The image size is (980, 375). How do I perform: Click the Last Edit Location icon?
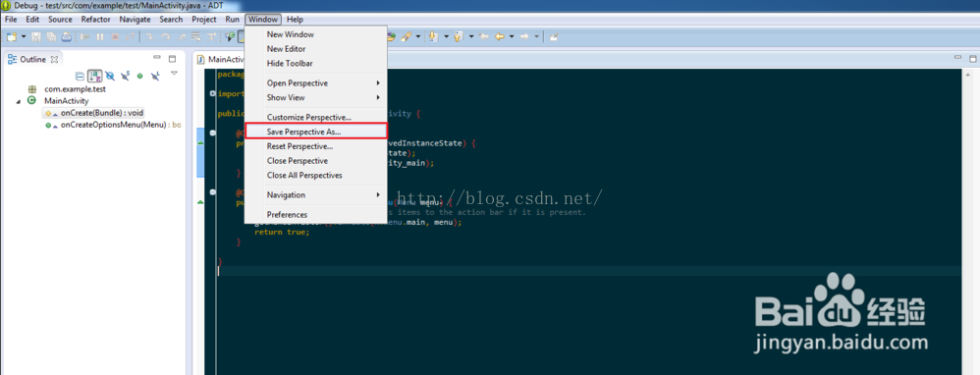point(484,37)
